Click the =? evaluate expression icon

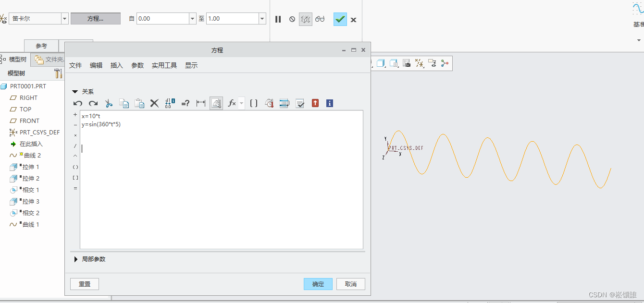[x=186, y=103]
